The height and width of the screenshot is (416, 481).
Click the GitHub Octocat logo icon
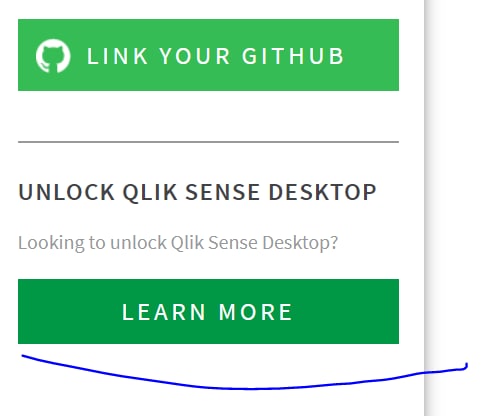(53, 56)
